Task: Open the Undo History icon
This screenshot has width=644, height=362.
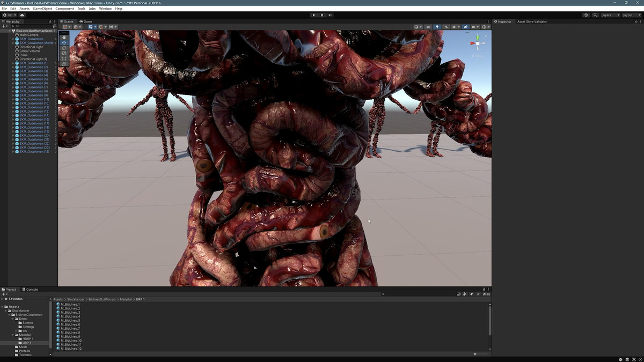Action: coord(586,15)
